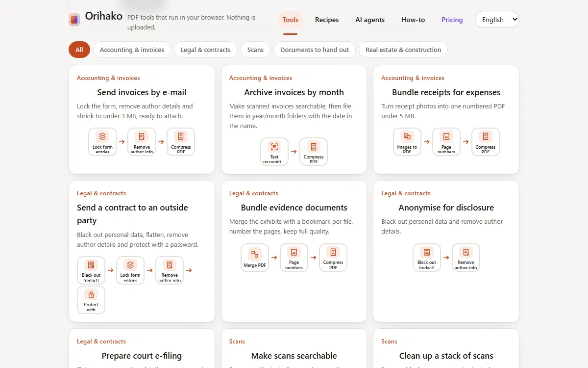588x368 pixels.
Task: Switch to the Tools tab
Action: click(290, 20)
